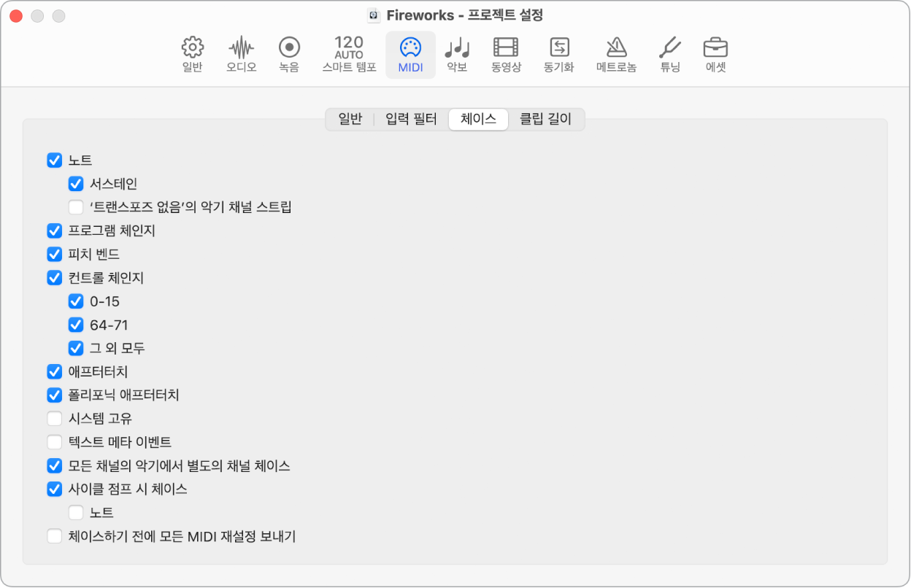
Task: Open the 오디오 waveform settings pane
Action: point(241,55)
